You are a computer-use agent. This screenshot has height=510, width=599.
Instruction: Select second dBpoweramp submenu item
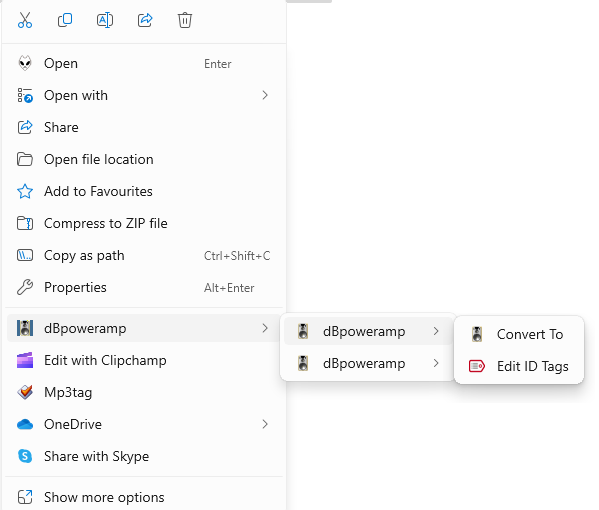pyautogui.click(x=368, y=363)
